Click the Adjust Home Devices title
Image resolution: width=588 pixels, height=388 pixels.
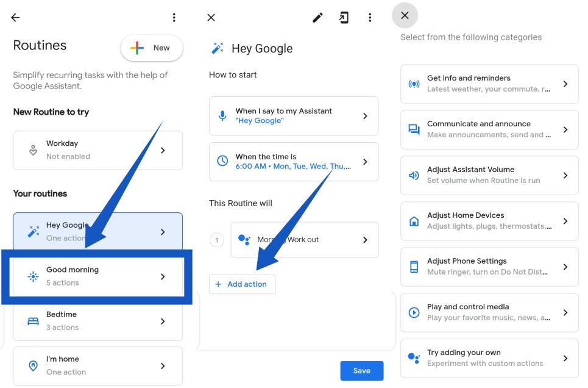[466, 215]
